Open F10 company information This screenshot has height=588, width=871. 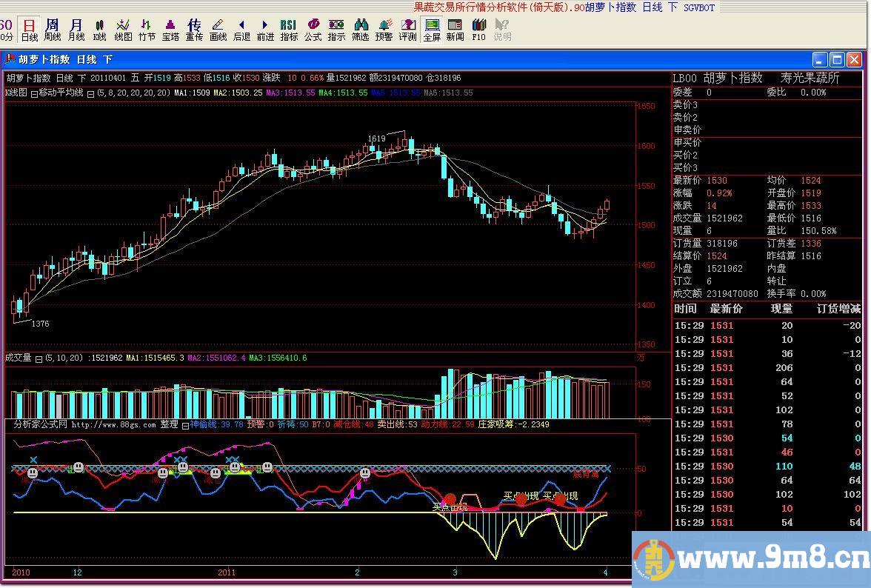[478, 30]
